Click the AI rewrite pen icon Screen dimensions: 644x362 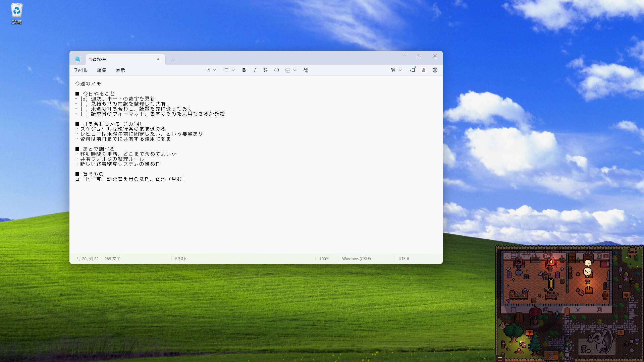[x=393, y=70]
